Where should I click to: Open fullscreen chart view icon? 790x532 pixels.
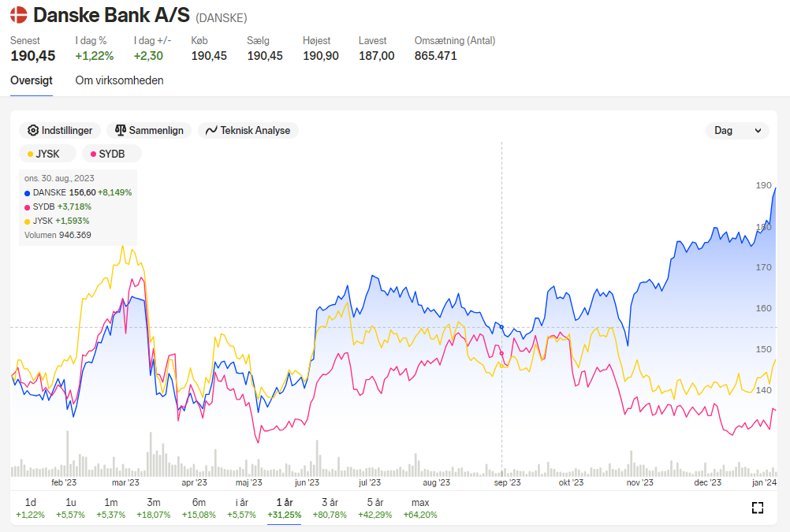pos(757,508)
